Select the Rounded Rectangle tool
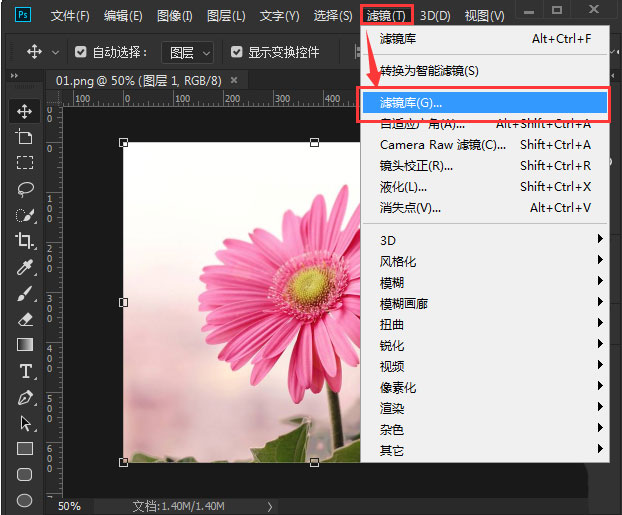622x515 pixels. pos(25,475)
